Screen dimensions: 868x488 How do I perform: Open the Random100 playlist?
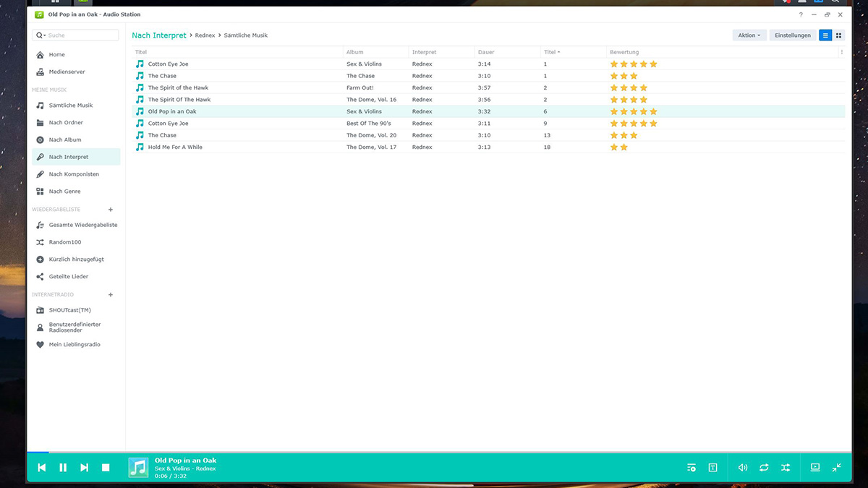[75, 242]
